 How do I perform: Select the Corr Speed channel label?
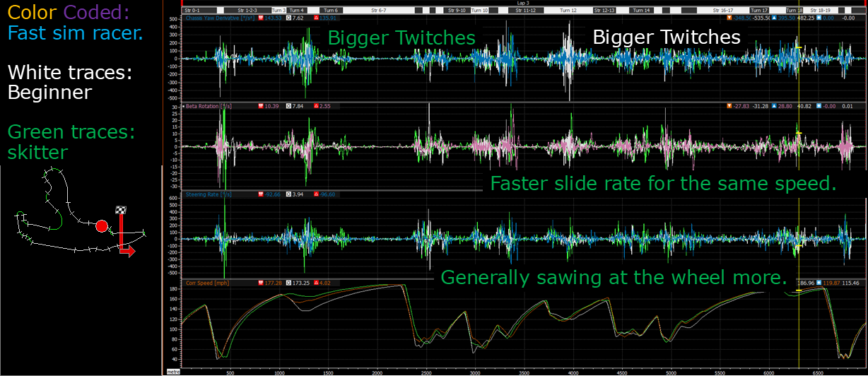tap(207, 283)
